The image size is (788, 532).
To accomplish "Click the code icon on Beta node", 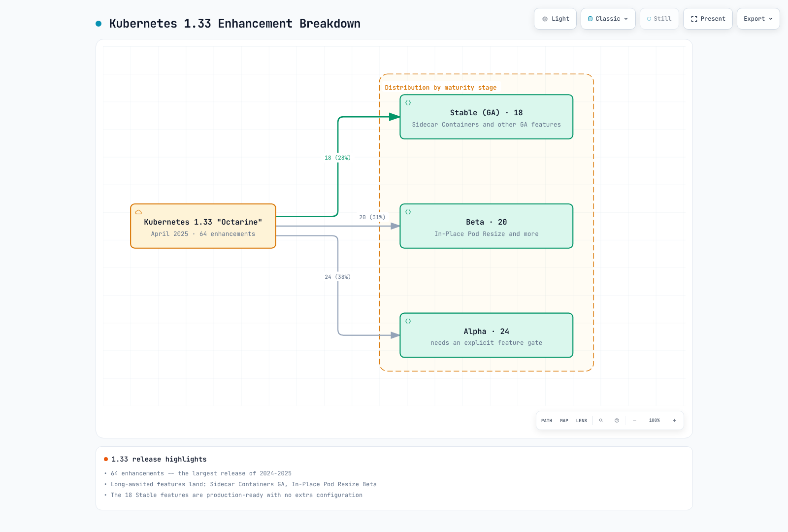I will click(408, 212).
